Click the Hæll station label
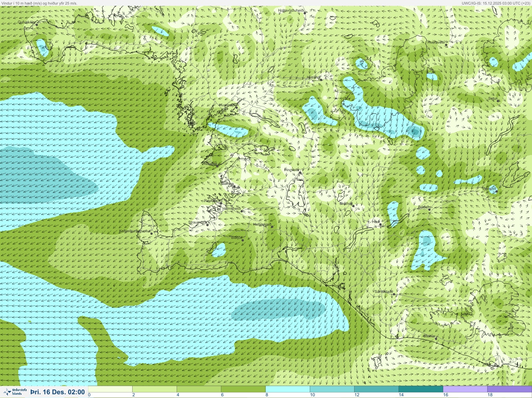This screenshot has width=532, height=398. (x=376, y=222)
